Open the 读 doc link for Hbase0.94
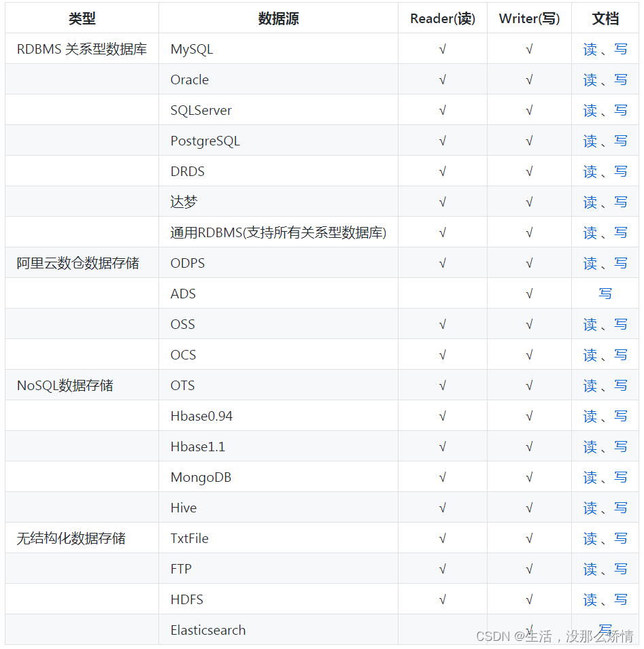The image size is (644, 649). 590,417
